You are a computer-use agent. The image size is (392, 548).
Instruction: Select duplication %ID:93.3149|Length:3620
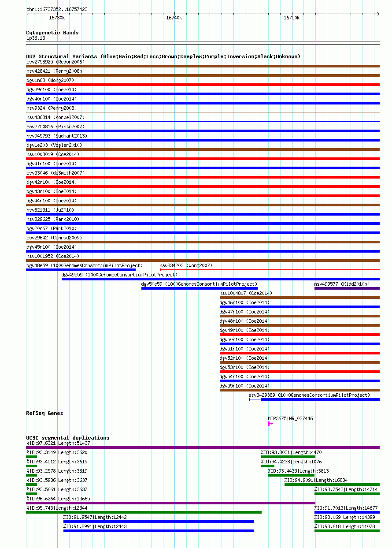click(57, 452)
